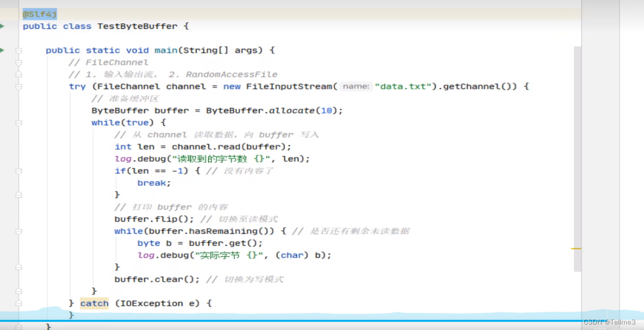Toggle folding of the if(len == -1) block
Image resolution: width=644 pixels, height=330 pixels.
pos(18,171)
